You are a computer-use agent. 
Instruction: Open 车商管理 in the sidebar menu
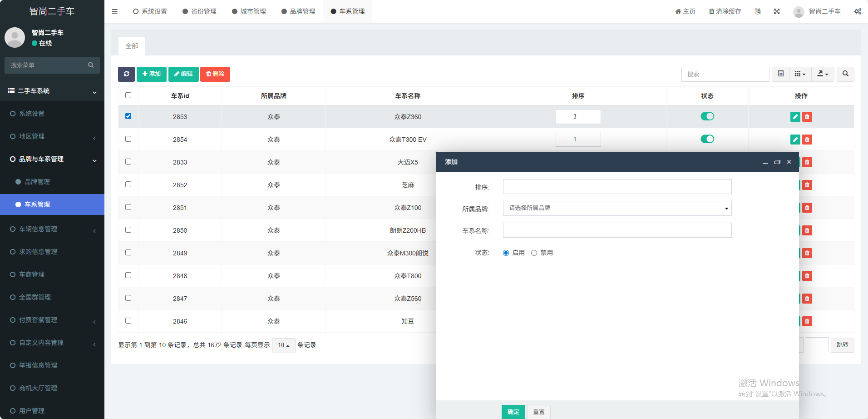(x=32, y=274)
